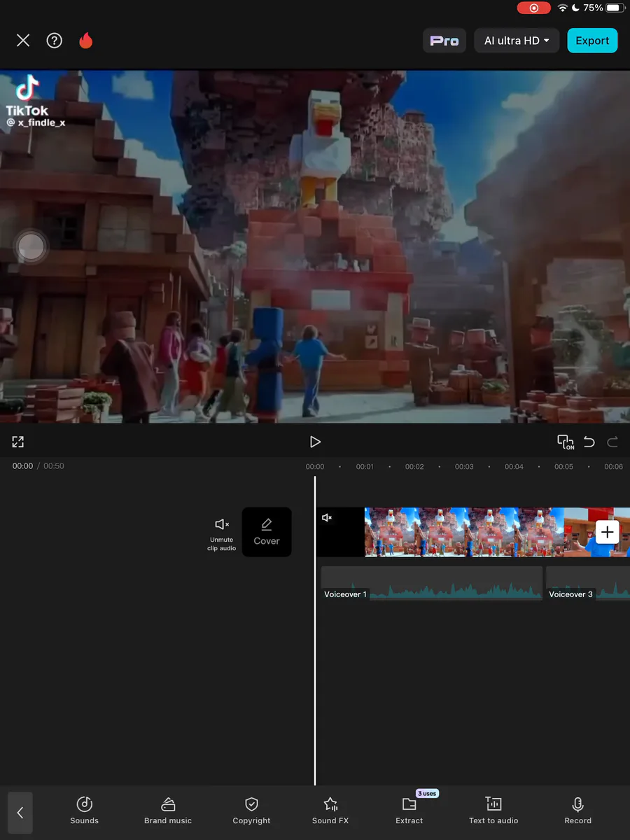Undo the last edit
The image size is (630, 840).
pos(589,442)
